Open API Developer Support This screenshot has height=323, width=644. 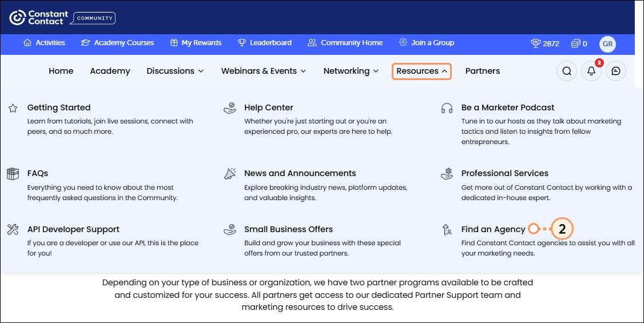coord(74,229)
